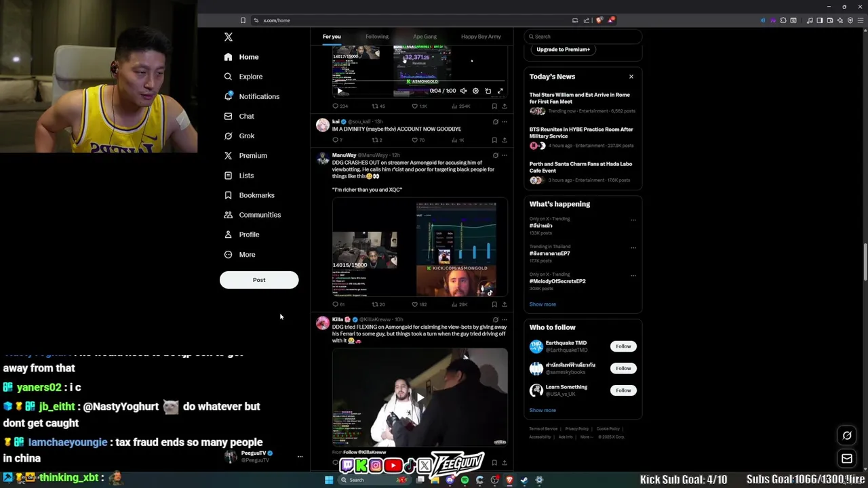This screenshot has width=868, height=488.
Task: Open Grok in X sidebar
Action: click(239, 136)
